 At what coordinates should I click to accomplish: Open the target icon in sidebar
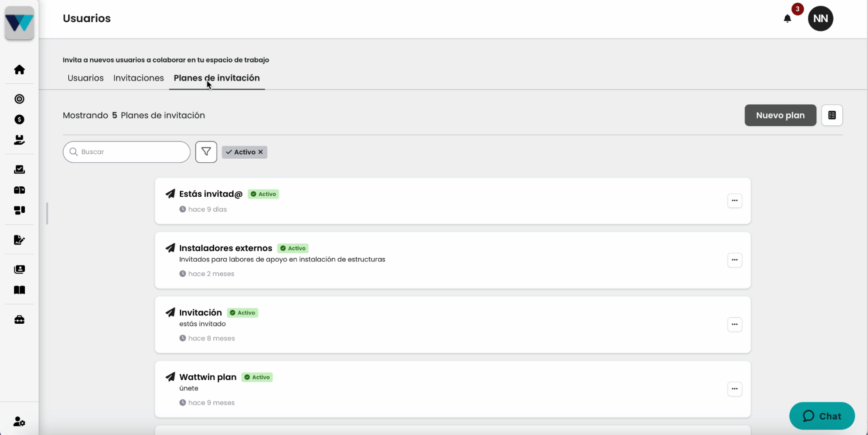tap(19, 99)
